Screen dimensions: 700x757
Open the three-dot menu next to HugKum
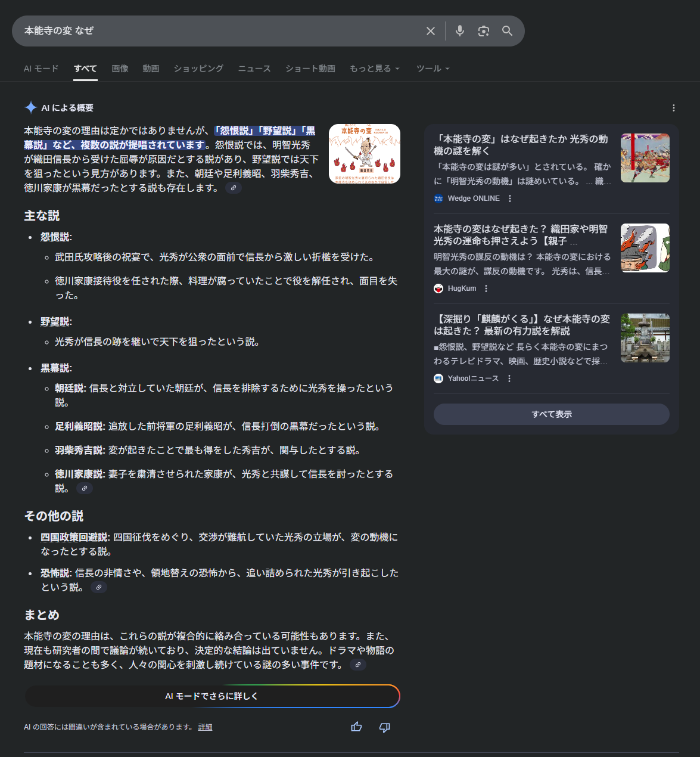click(x=486, y=288)
